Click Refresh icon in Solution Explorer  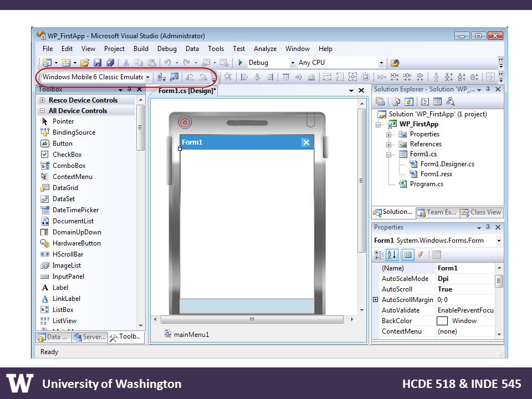409,101
